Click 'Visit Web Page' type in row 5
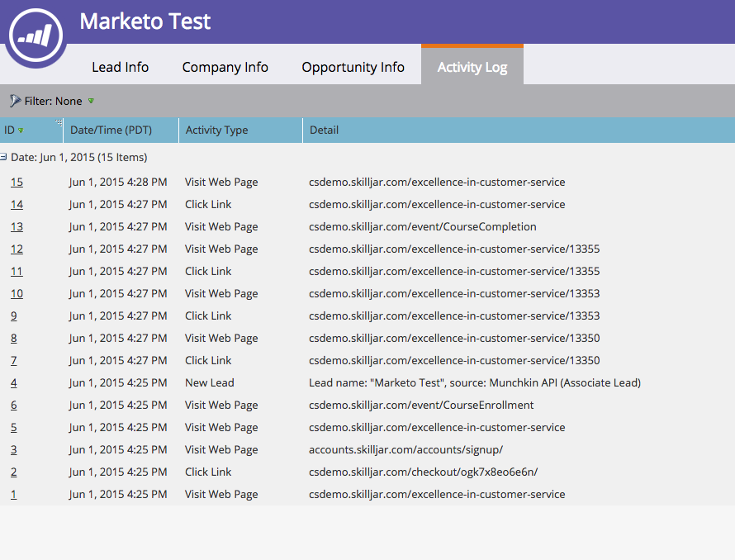This screenshot has height=560, width=735. coord(221,427)
